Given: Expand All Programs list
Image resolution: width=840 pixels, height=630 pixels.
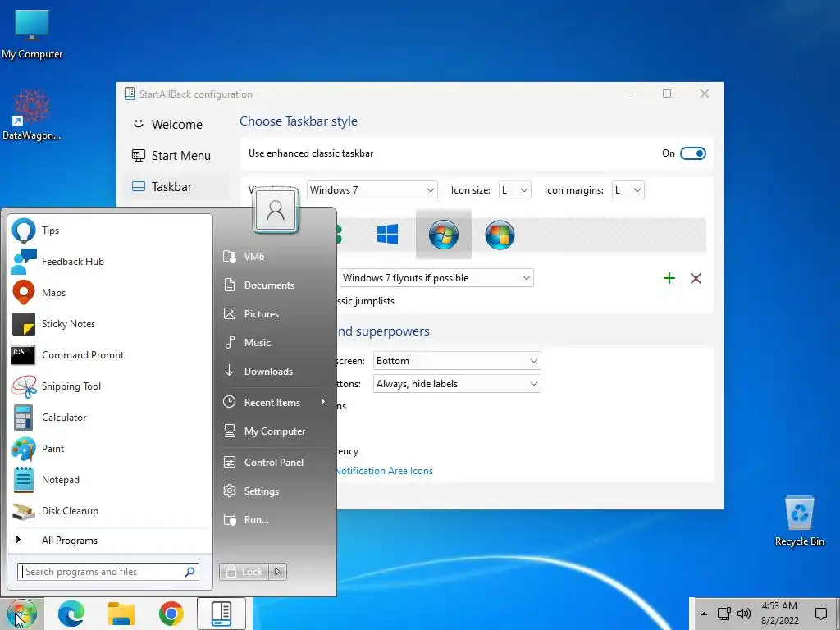Looking at the screenshot, I should [110, 540].
